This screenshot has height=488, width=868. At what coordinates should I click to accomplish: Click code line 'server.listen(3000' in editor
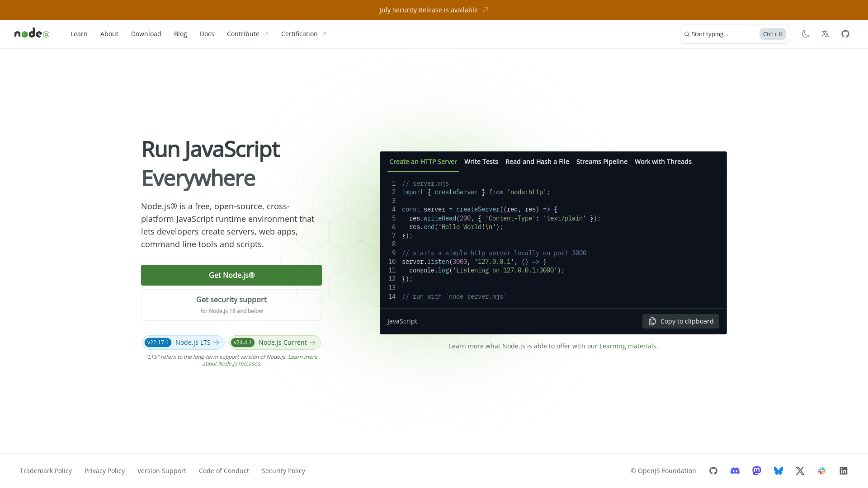pos(474,262)
